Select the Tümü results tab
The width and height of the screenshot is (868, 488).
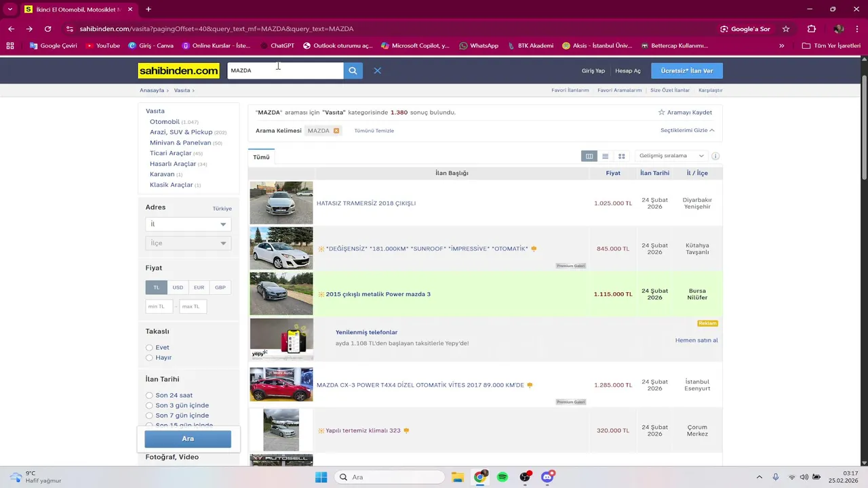point(261,157)
